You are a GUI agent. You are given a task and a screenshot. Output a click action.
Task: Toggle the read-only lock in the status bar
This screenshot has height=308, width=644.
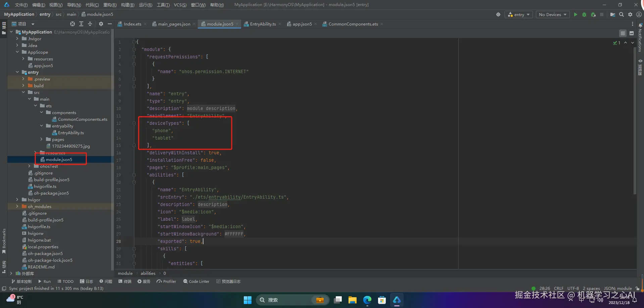pyautogui.click(x=638, y=289)
